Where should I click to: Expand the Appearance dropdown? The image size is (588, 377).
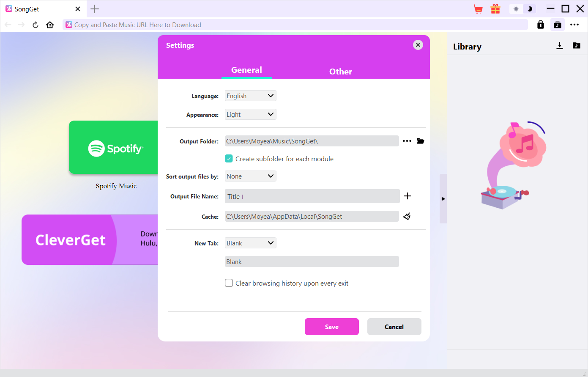(250, 115)
